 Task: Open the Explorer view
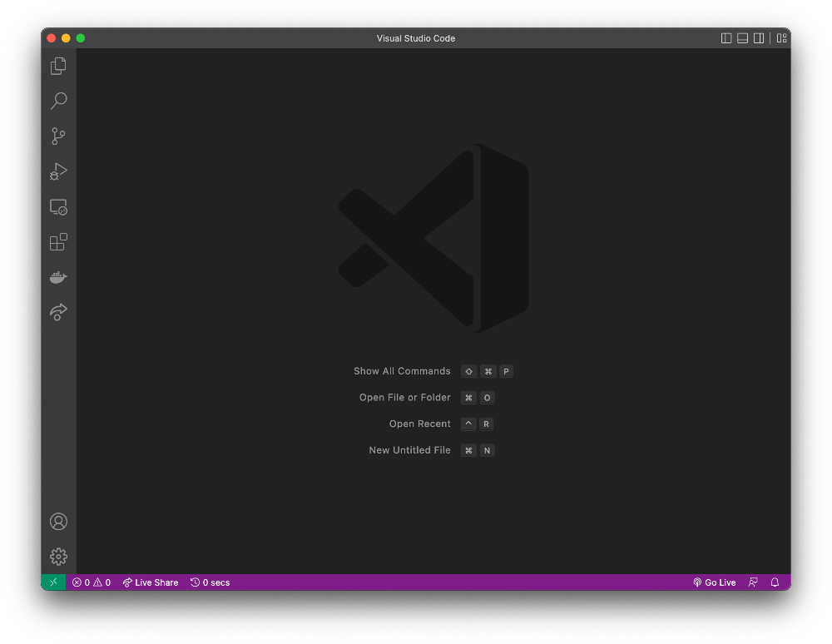tap(58, 66)
